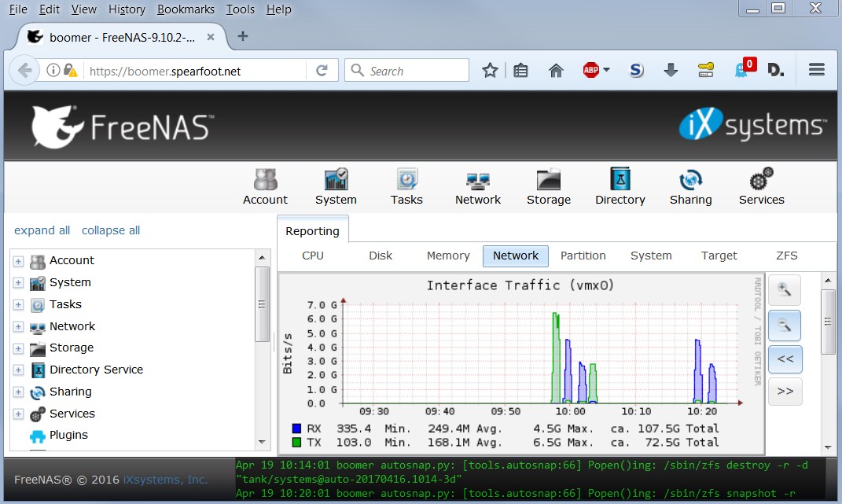Click the graph zoom in magnifier
The height and width of the screenshot is (504, 842).
785,290
